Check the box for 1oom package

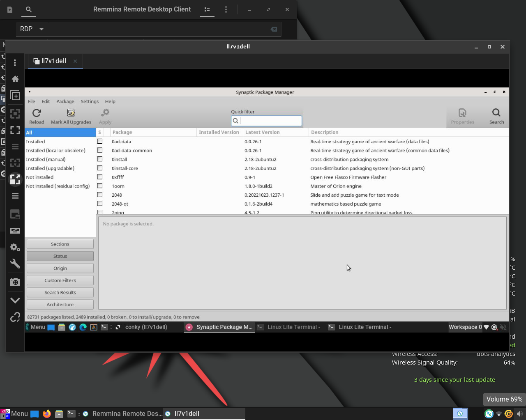point(100,186)
